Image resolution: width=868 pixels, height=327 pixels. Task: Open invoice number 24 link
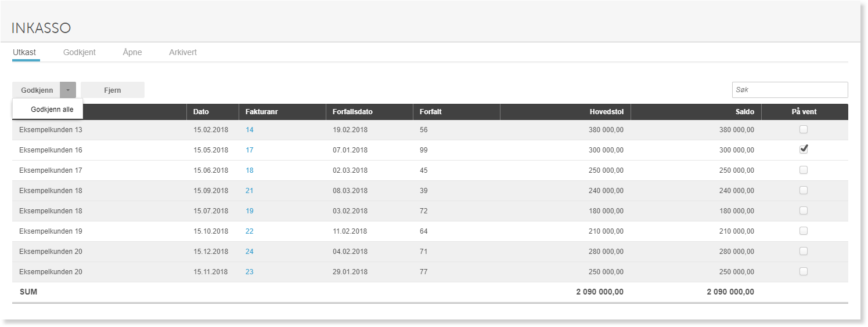249,252
